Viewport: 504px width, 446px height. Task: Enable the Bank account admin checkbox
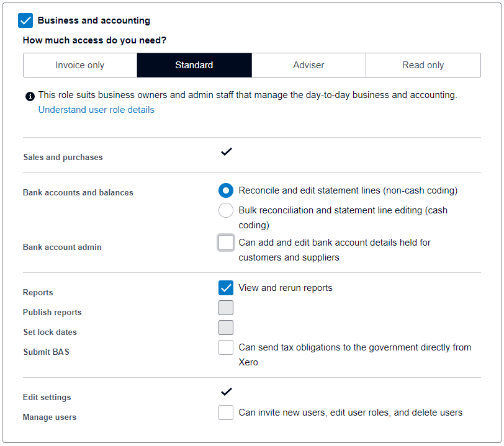(x=226, y=243)
